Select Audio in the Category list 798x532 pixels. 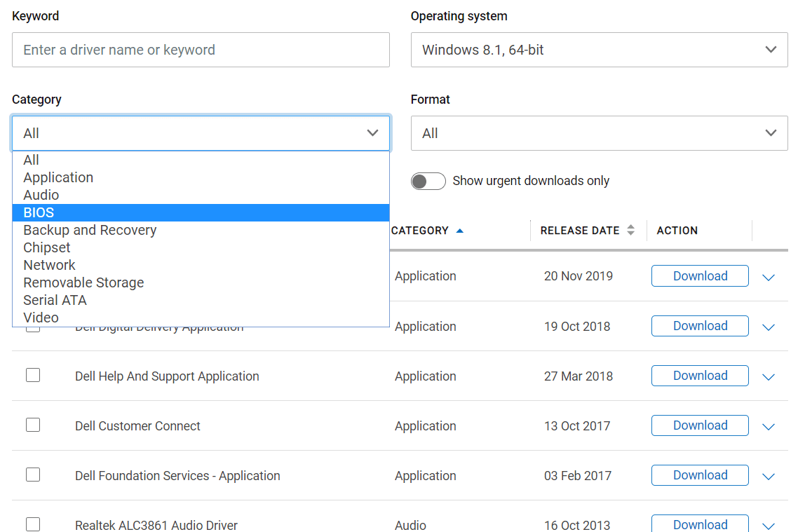(201, 196)
